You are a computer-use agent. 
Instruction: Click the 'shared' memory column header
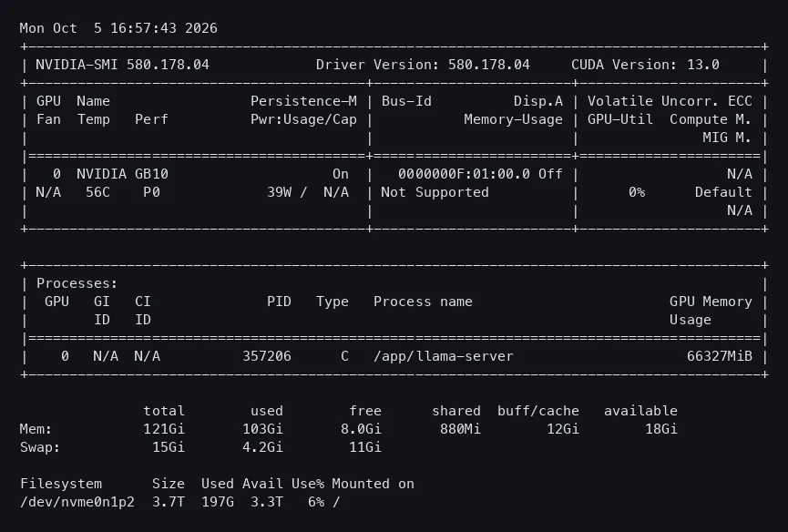point(456,411)
